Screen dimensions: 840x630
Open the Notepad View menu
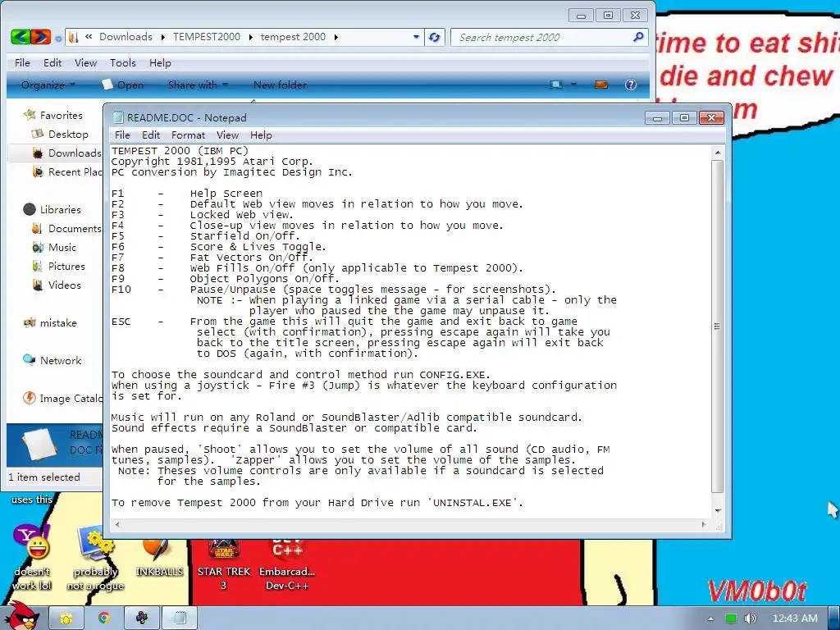227,135
